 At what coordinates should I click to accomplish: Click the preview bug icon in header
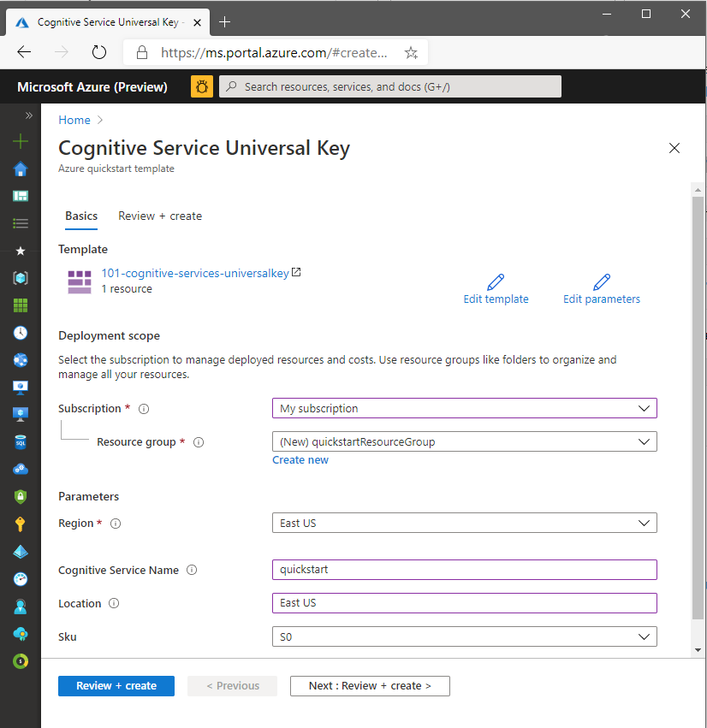202,86
